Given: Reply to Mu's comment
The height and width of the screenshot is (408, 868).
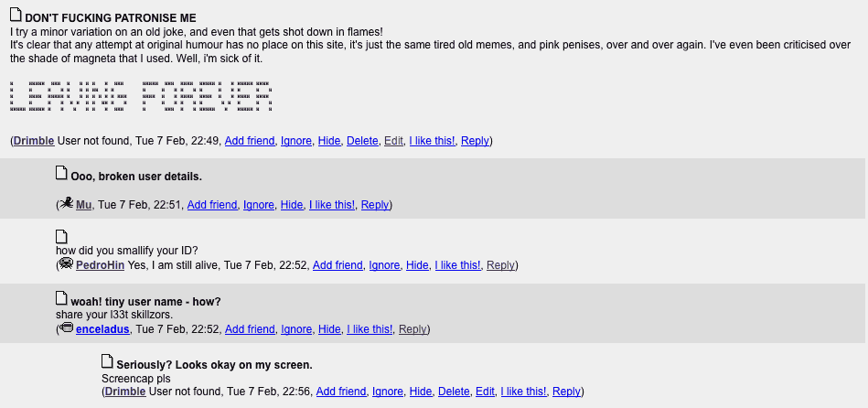Looking at the screenshot, I should pyautogui.click(x=375, y=205).
